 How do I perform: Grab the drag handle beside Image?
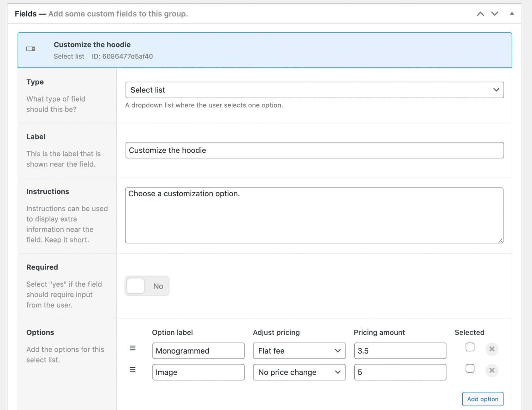[x=133, y=369]
